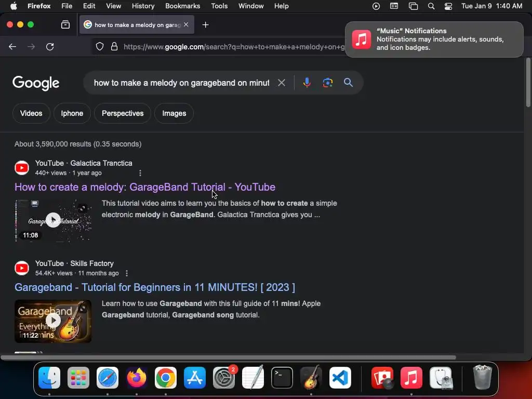
Task: Open the Help menu
Action: [x=281, y=6]
